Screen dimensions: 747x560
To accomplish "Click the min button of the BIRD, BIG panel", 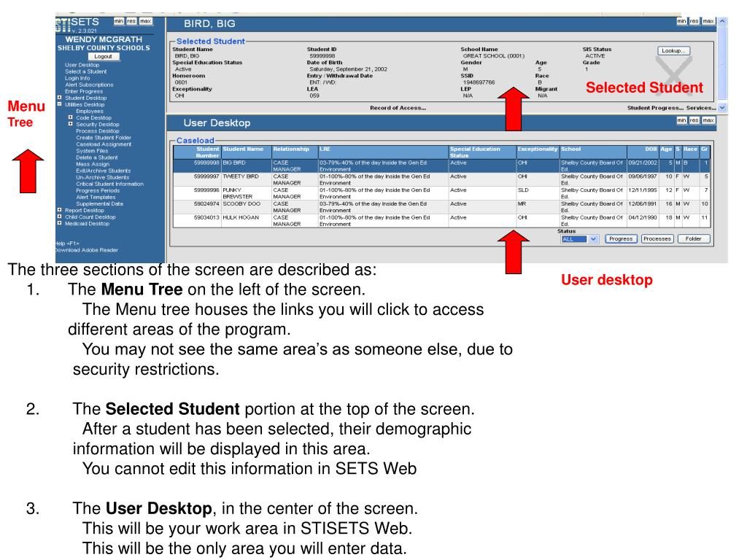I will pyautogui.click(x=682, y=21).
